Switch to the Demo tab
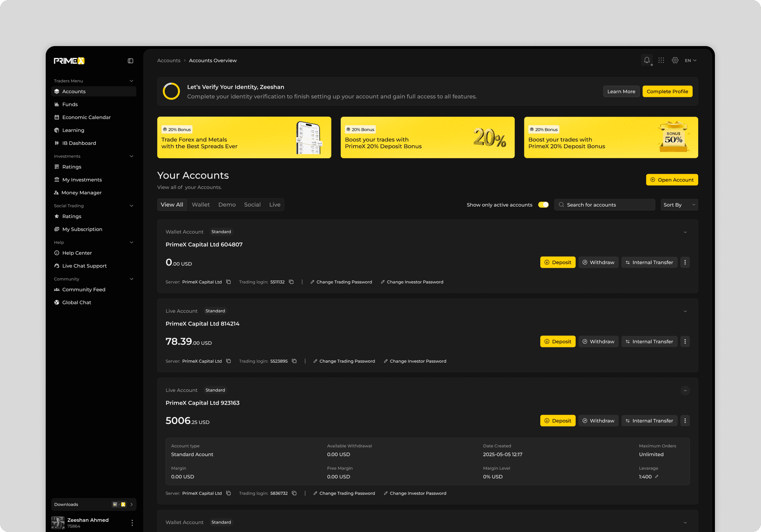The width and height of the screenshot is (761, 532). (227, 205)
